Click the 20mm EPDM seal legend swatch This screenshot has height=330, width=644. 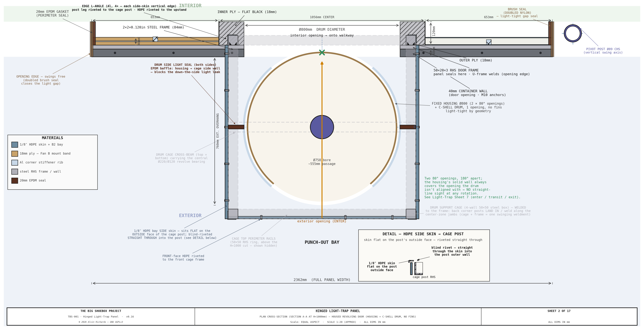15,181
